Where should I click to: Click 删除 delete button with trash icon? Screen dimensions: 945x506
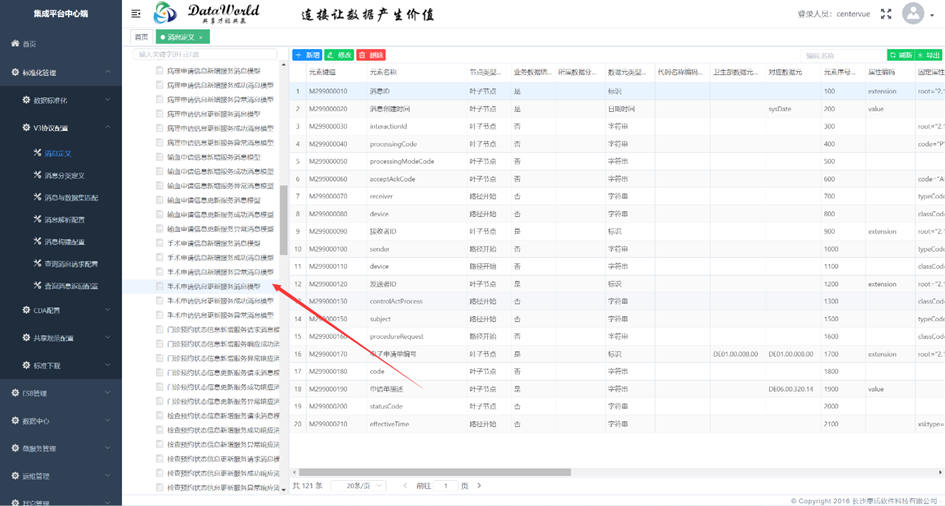tap(371, 55)
